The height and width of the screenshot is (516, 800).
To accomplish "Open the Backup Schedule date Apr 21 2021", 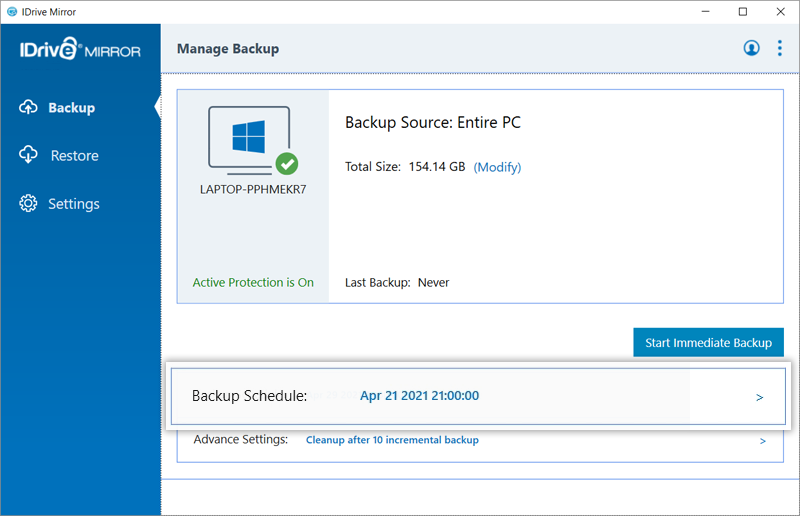I will click(x=419, y=396).
